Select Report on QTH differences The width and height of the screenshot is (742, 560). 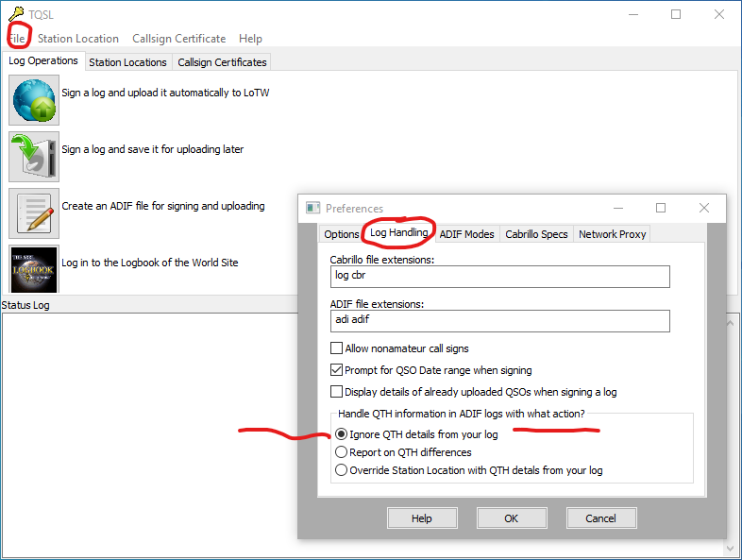coord(341,452)
